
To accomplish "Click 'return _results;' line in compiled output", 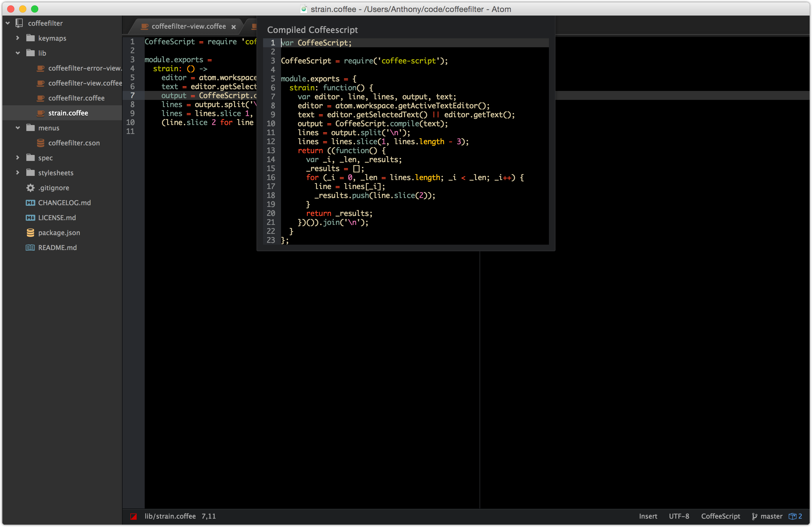I will (339, 213).
